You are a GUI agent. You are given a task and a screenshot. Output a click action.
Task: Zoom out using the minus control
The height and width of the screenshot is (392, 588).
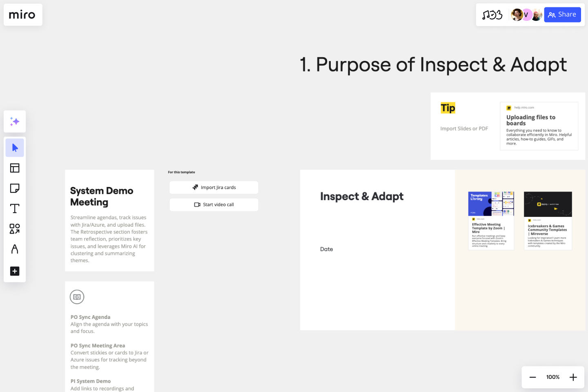click(532, 377)
